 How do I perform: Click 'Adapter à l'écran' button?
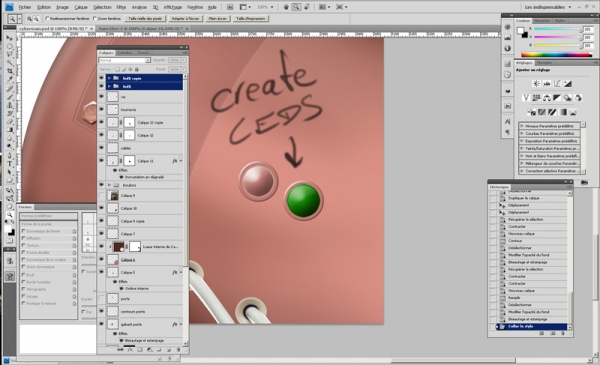[185, 18]
